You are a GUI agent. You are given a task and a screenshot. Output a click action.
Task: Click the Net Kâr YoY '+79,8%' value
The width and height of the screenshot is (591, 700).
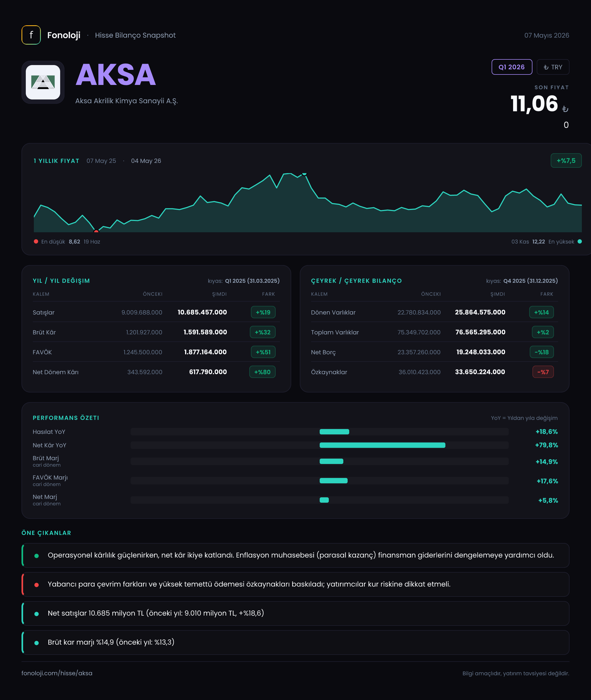point(546,445)
